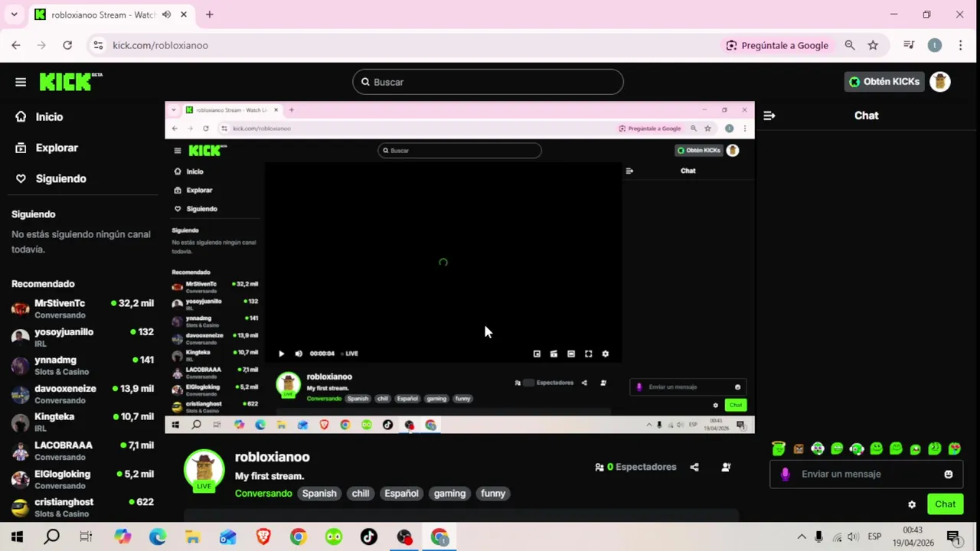
Task: Focus the Buscar search field
Action: (x=488, y=82)
